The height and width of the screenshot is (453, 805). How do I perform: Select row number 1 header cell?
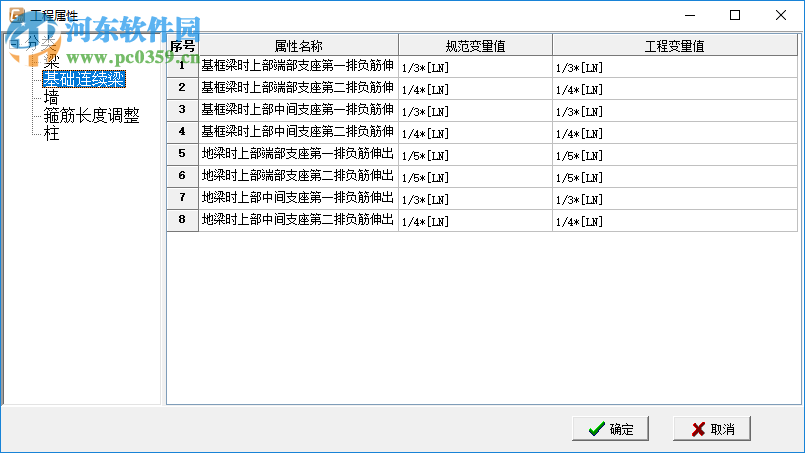point(182,67)
